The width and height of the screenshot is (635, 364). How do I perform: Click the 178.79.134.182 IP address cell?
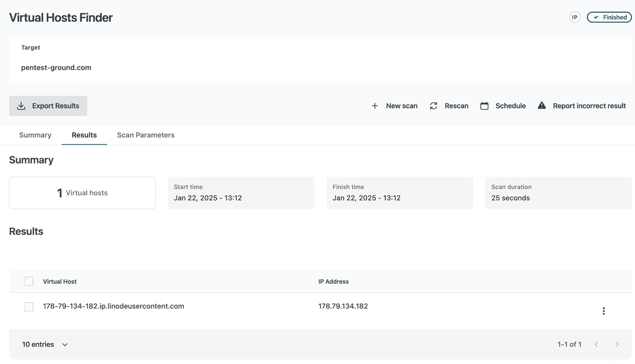(343, 306)
